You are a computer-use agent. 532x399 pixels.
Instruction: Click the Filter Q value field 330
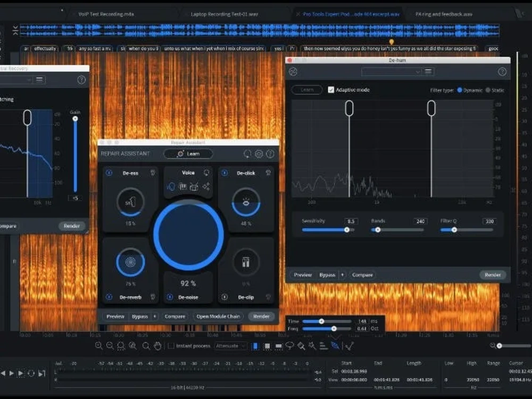[x=489, y=221]
